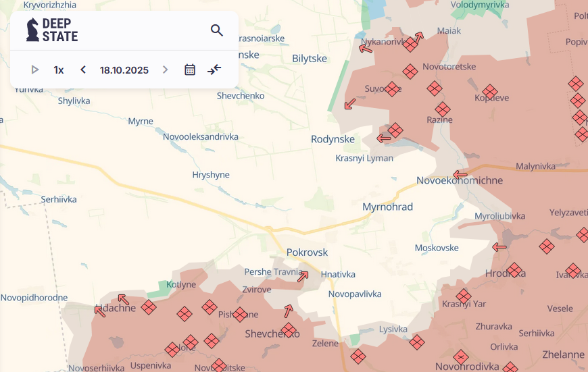Open the calendar date picker icon
Viewport: 588px width, 372px height.
pos(190,70)
